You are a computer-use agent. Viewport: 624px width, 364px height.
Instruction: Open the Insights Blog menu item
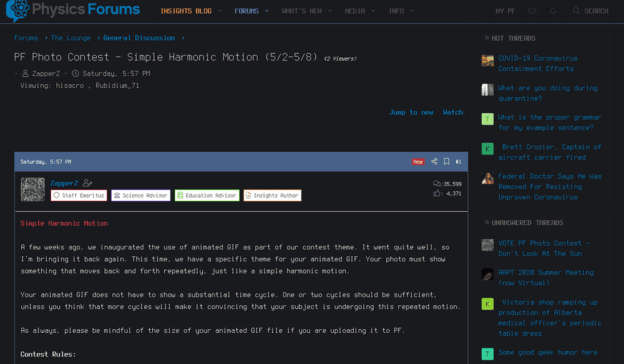tap(186, 11)
